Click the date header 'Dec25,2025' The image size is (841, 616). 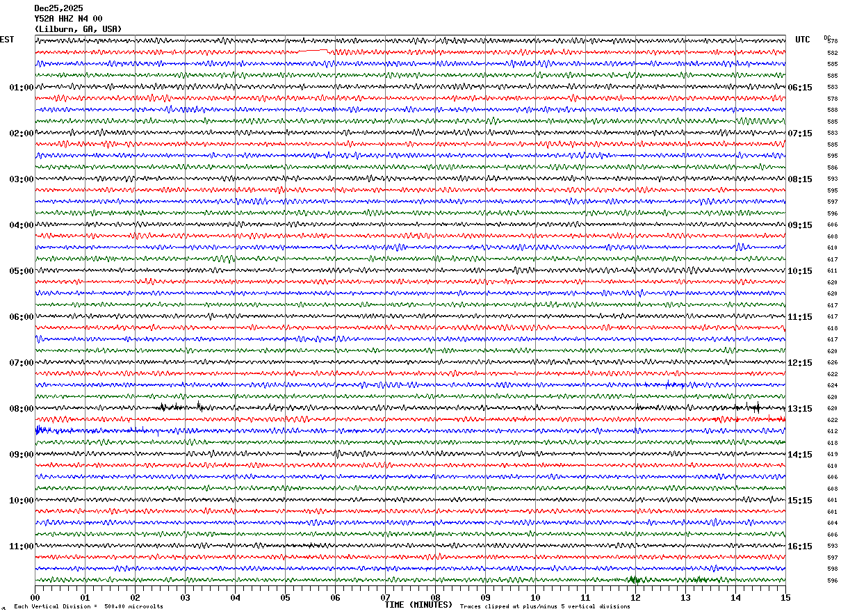pos(58,8)
